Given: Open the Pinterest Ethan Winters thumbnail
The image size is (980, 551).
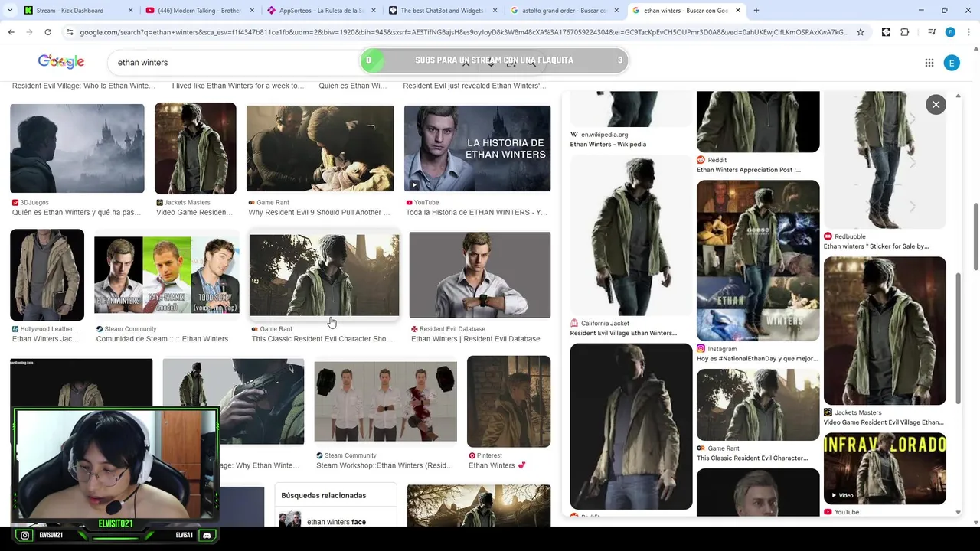Looking at the screenshot, I should pos(508,401).
